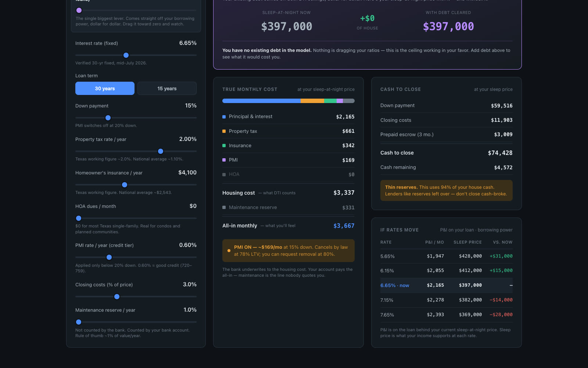Screen dimensions: 588x368
Task: Click the PMI rate slider handle
Action: (x=109, y=257)
